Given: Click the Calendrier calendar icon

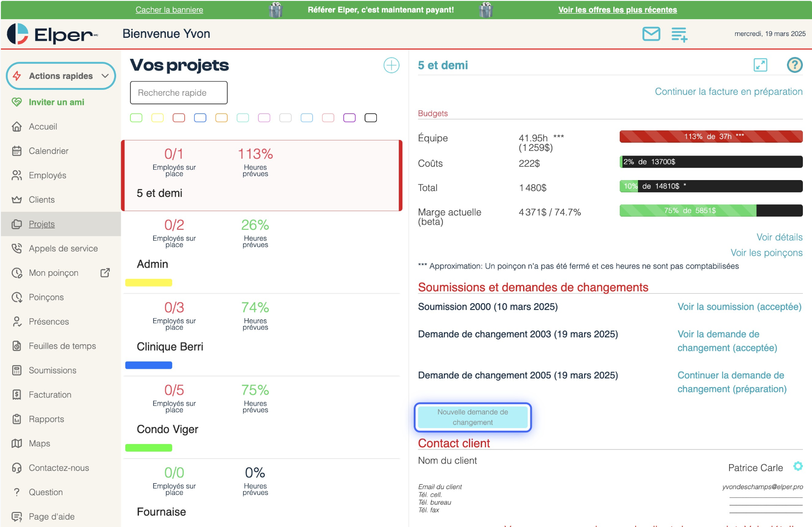Looking at the screenshot, I should click(x=17, y=151).
